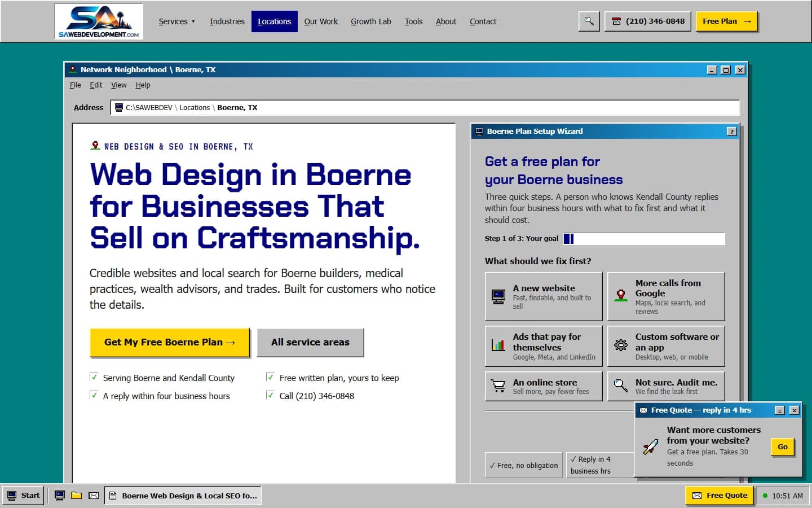
Task: Click the rocket icon in Free Quote popup
Action: (650, 446)
